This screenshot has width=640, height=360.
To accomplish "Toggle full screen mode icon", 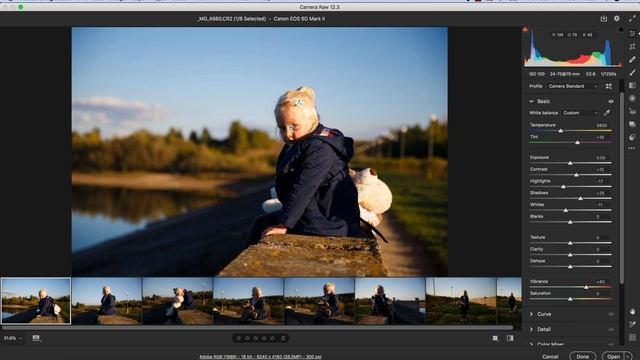I will [x=632, y=18].
